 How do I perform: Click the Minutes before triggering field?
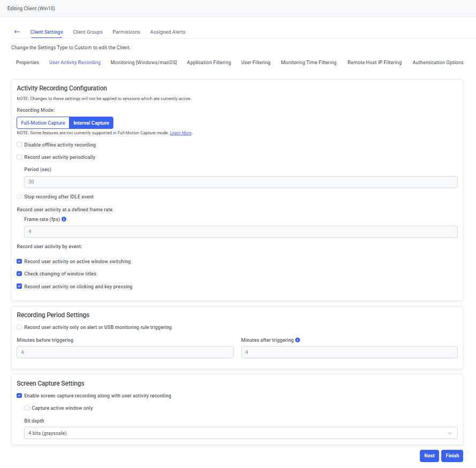coord(125,352)
